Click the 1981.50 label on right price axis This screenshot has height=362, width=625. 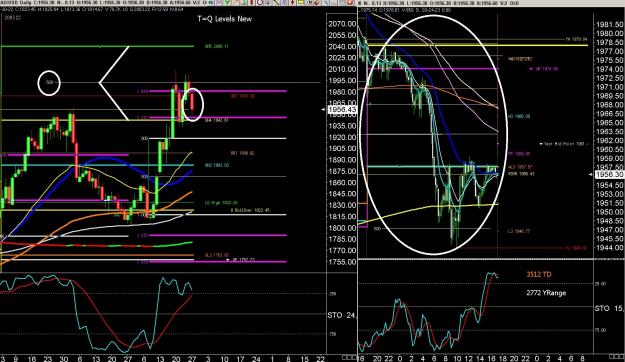click(x=610, y=25)
